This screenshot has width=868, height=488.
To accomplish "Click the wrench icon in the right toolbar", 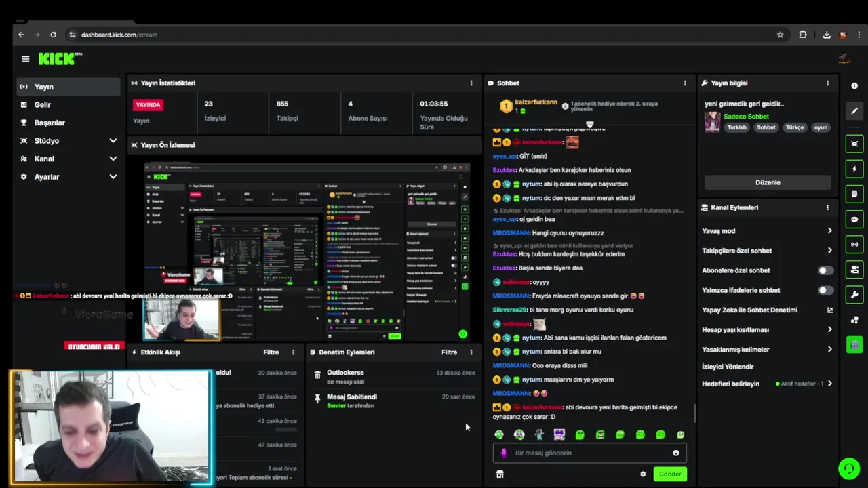I will (854, 295).
